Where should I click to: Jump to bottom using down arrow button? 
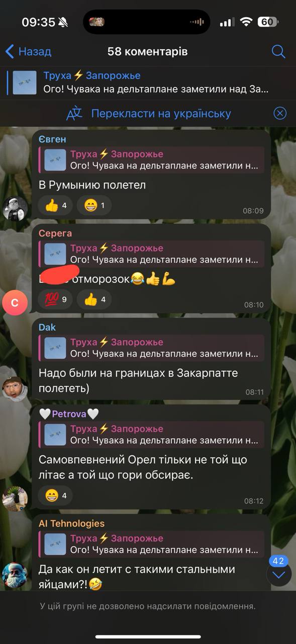[279, 574]
